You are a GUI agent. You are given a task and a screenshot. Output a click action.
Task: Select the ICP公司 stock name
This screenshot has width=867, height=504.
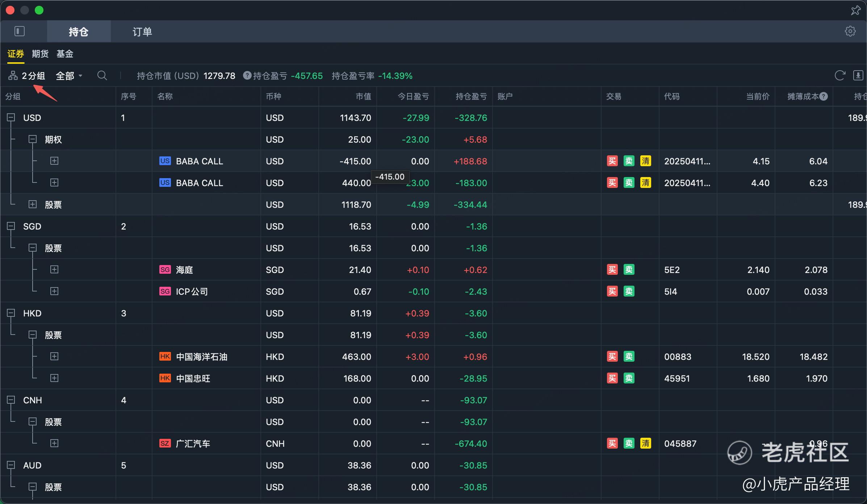point(192,291)
